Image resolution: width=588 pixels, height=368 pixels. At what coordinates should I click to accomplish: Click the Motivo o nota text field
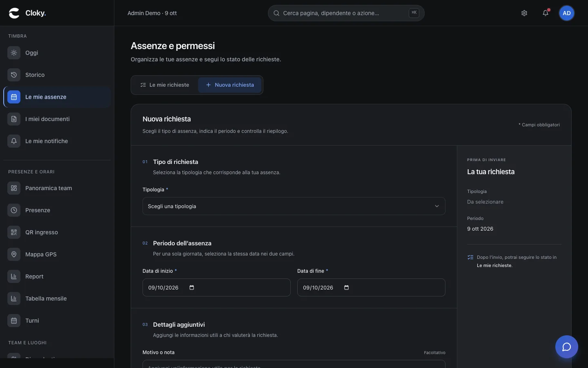pos(294,364)
